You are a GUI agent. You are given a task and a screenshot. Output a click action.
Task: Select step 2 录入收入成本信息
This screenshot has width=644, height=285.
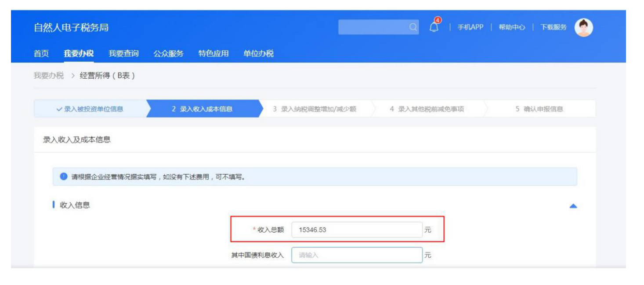pos(202,109)
